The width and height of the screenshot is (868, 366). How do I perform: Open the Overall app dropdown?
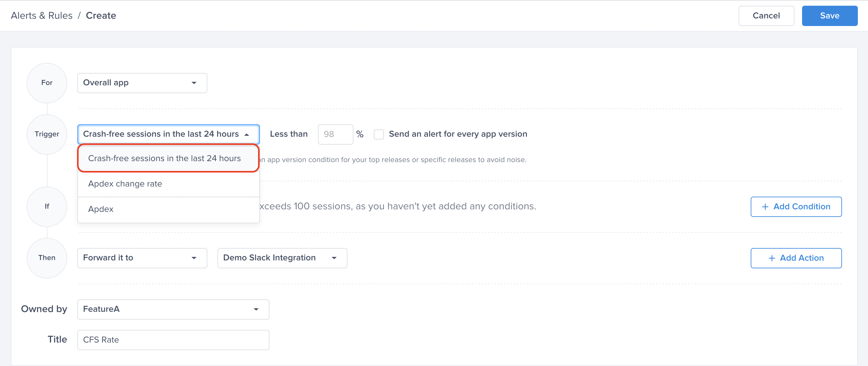coord(142,83)
